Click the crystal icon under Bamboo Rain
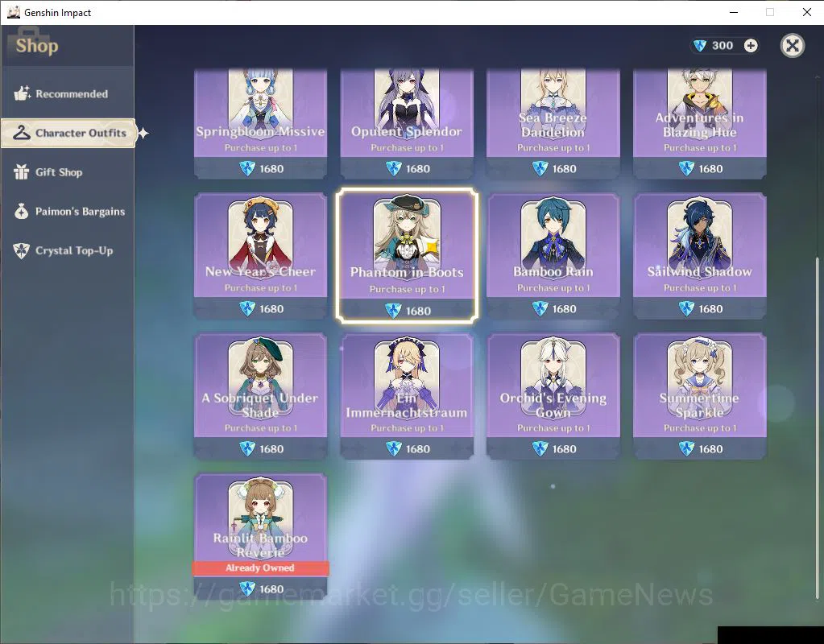This screenshot has height=644, width=824. coord(540,308)
